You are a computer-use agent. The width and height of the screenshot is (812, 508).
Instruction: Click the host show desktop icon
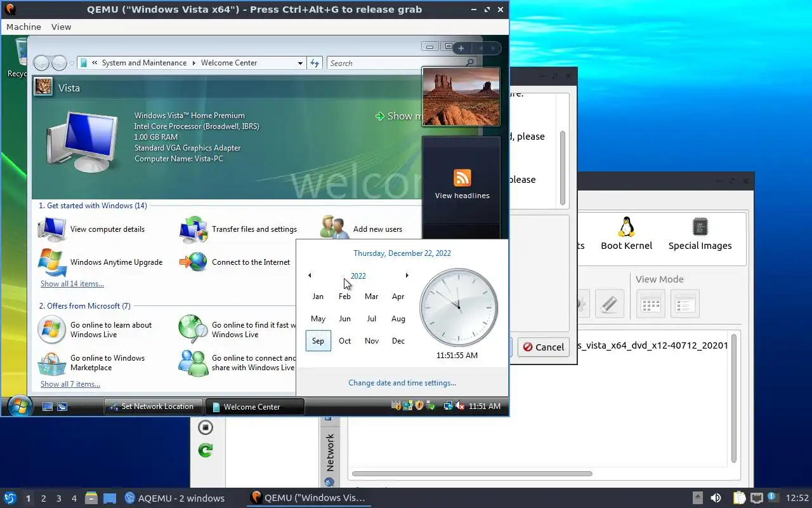point(110,498)
